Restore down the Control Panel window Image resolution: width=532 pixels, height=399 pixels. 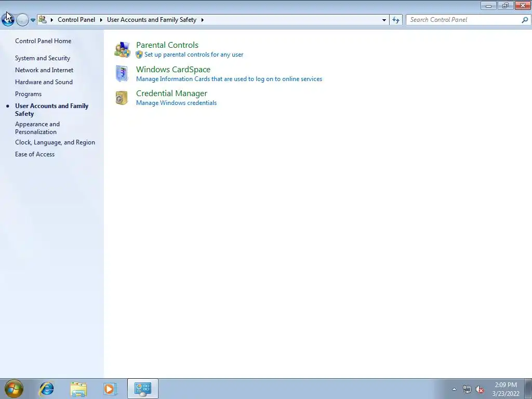[506, 5]
